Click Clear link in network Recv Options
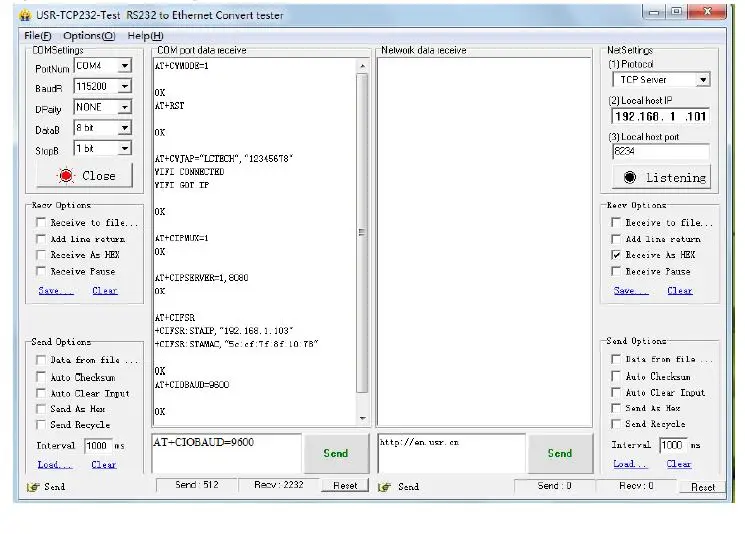The width and height of the screenshot is (745, 534). pyautogui.click(x=680, y=290)
